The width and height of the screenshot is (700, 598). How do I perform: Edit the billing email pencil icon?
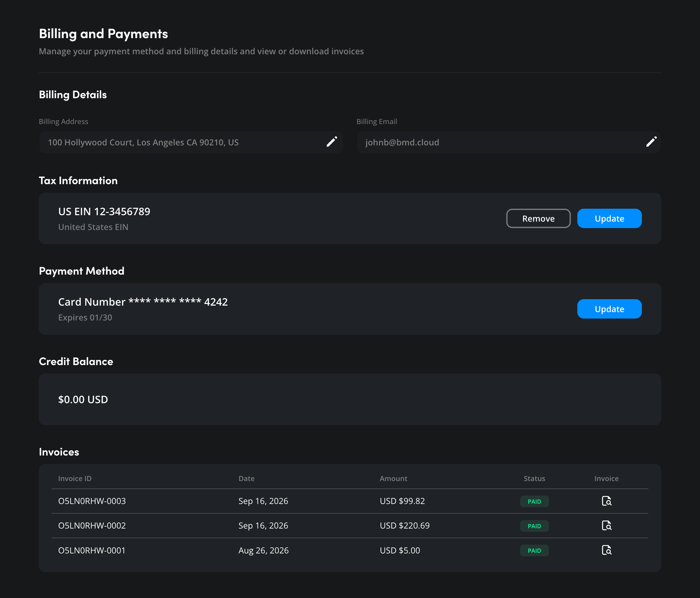pyautogui.click(x=651, y=142)
